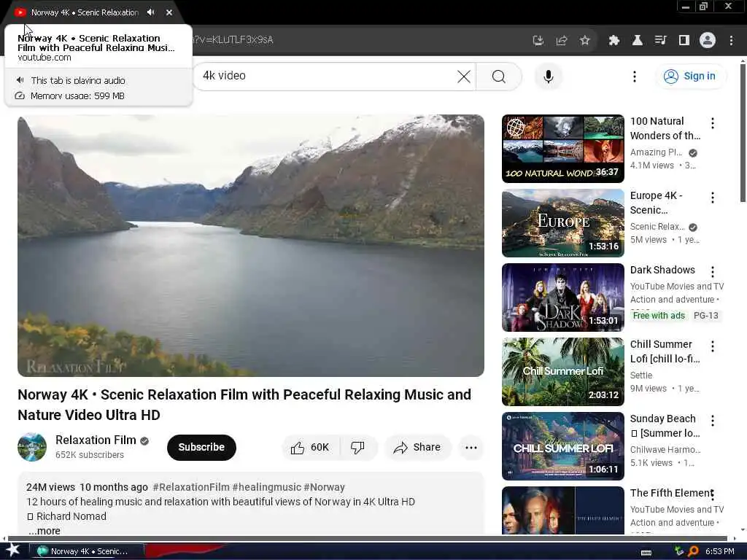Viewport: 747px width, 560px height.
Task: Open the browser extensions puzzle icon
Action: point(614,41)
